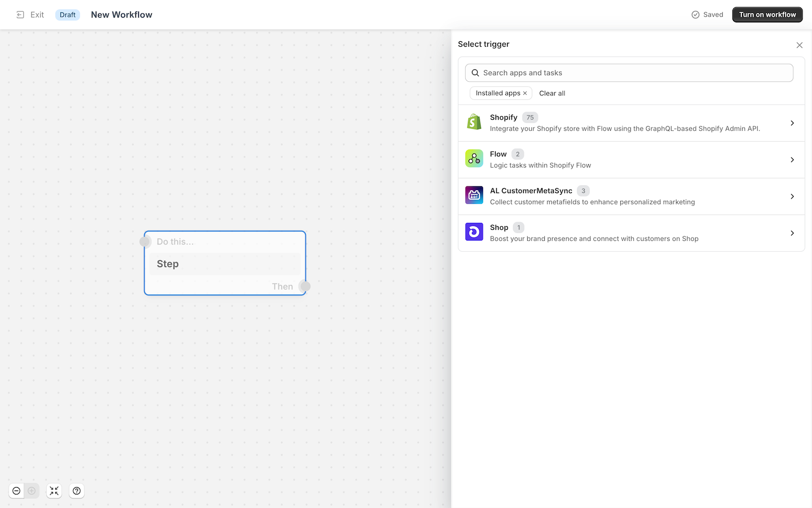This screenshot has width=812, height=508.
Task: Click the Shop app logo icon
Action: point(474,232)
